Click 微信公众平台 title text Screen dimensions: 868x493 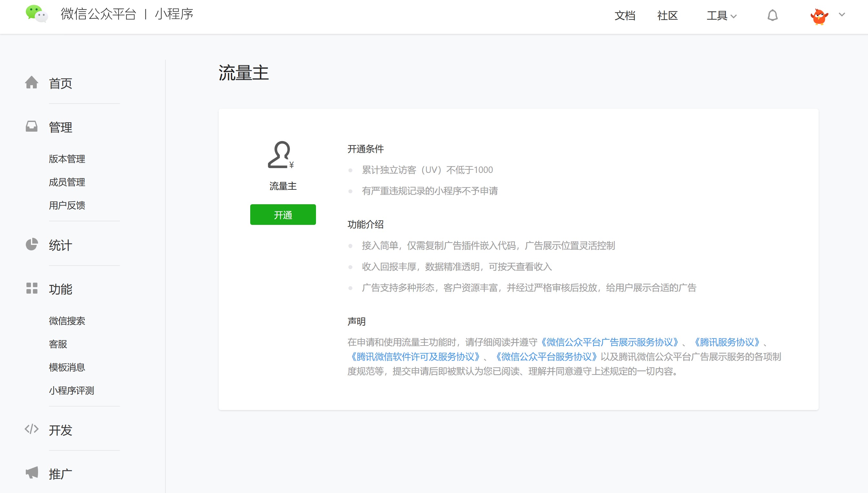[x=98, y=14]
